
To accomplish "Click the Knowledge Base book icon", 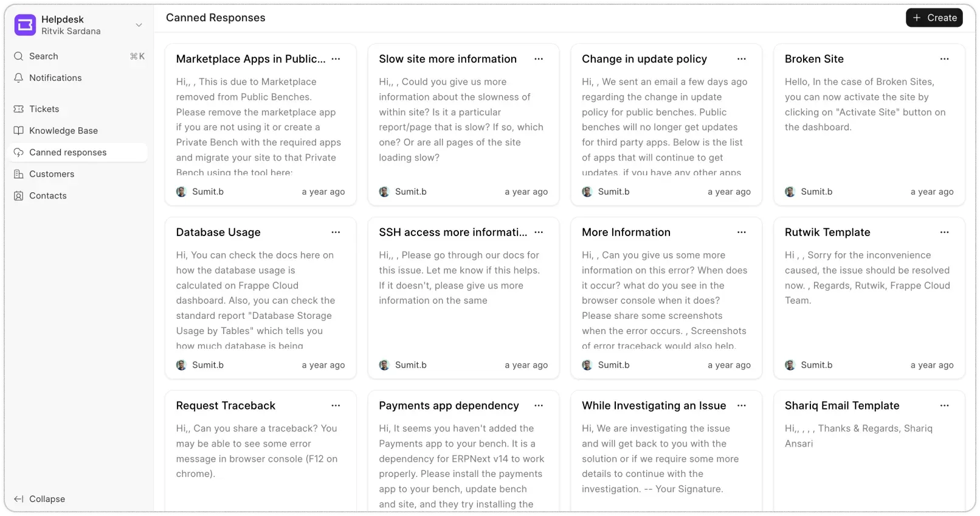I will [x=18, y=130].
